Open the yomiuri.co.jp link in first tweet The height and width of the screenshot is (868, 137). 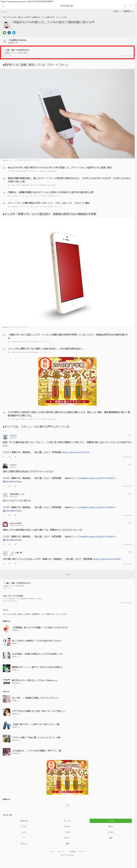(76, 452)
